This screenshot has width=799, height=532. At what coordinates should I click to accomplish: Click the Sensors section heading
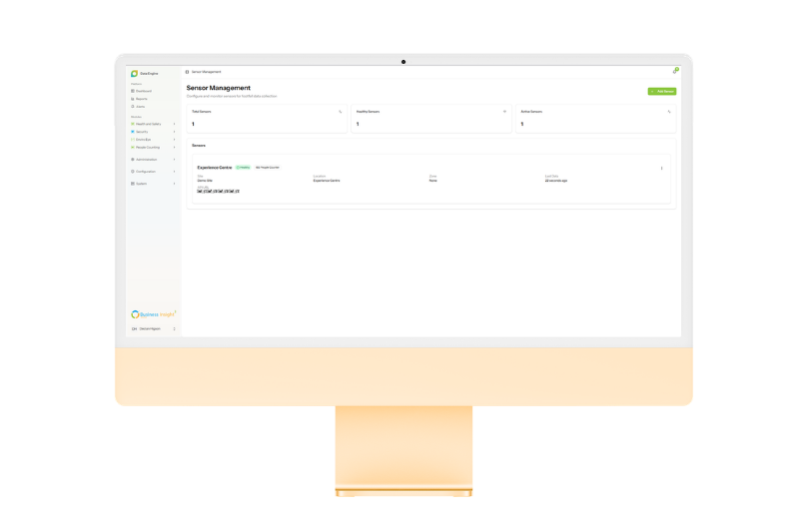pyautogui.click(x=199, y=146)
